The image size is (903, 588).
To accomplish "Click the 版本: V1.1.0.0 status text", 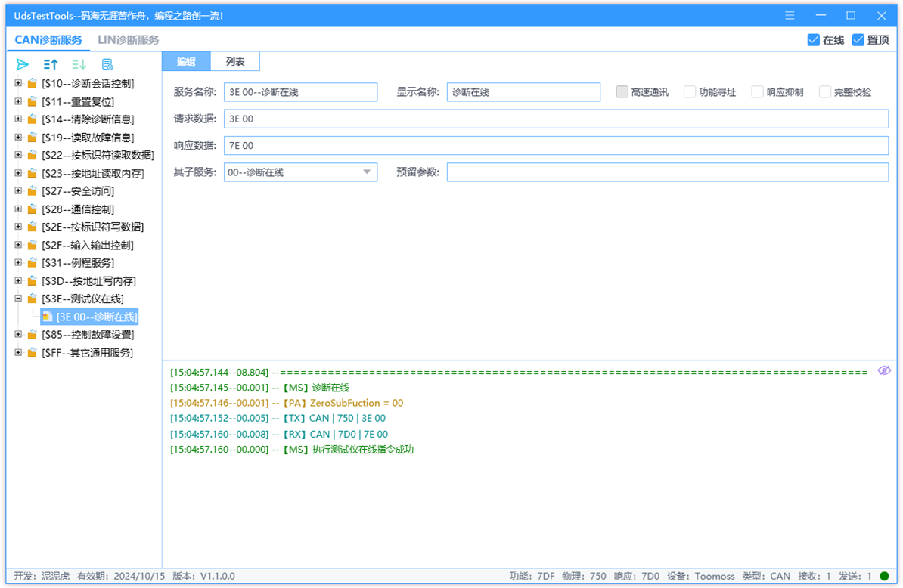I will pos(204,576).
